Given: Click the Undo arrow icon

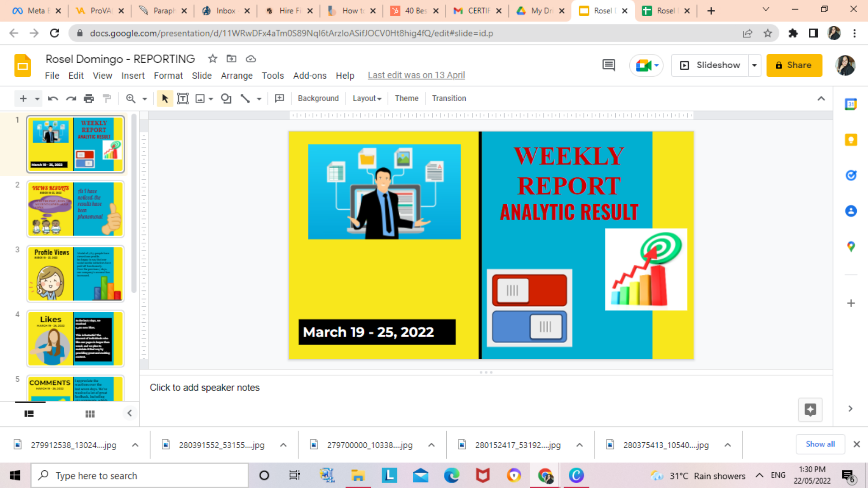Looking at the screenshot, I should pos(53,99).
